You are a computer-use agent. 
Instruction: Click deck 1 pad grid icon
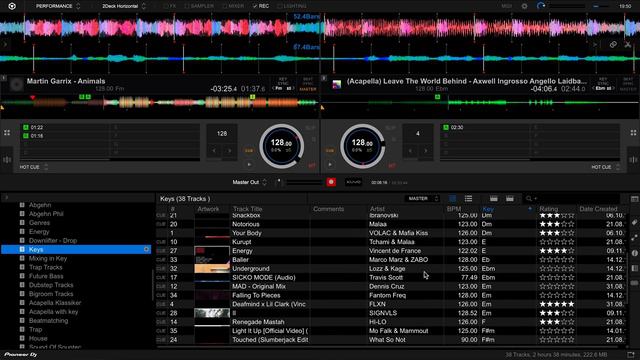coord(7,133)
